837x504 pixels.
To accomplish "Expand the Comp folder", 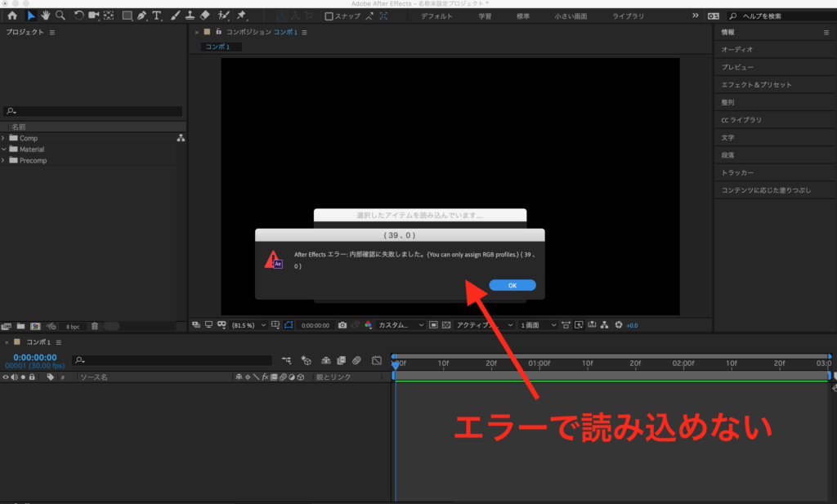I will 3,138.
